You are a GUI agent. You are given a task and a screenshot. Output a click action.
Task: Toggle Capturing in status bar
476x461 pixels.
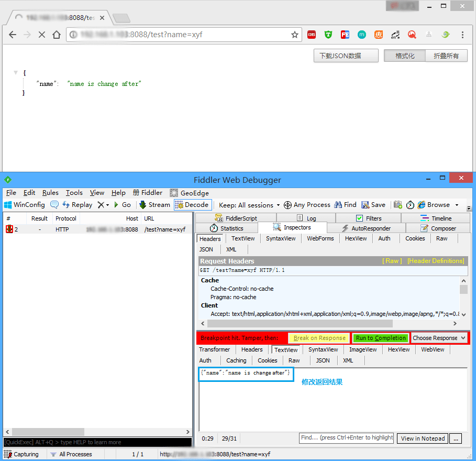tap(21, 454)
